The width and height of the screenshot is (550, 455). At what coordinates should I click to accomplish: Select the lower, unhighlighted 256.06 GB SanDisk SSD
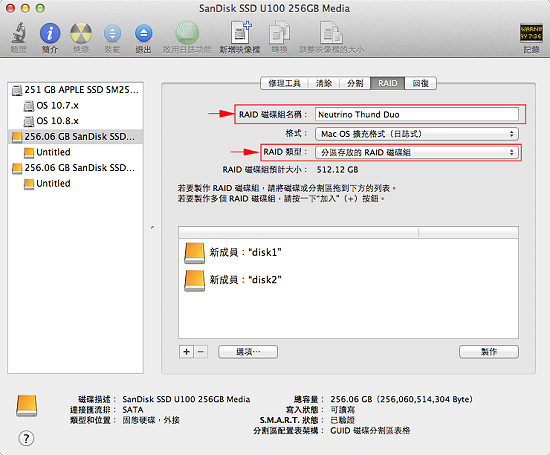(x=75, y=168)
